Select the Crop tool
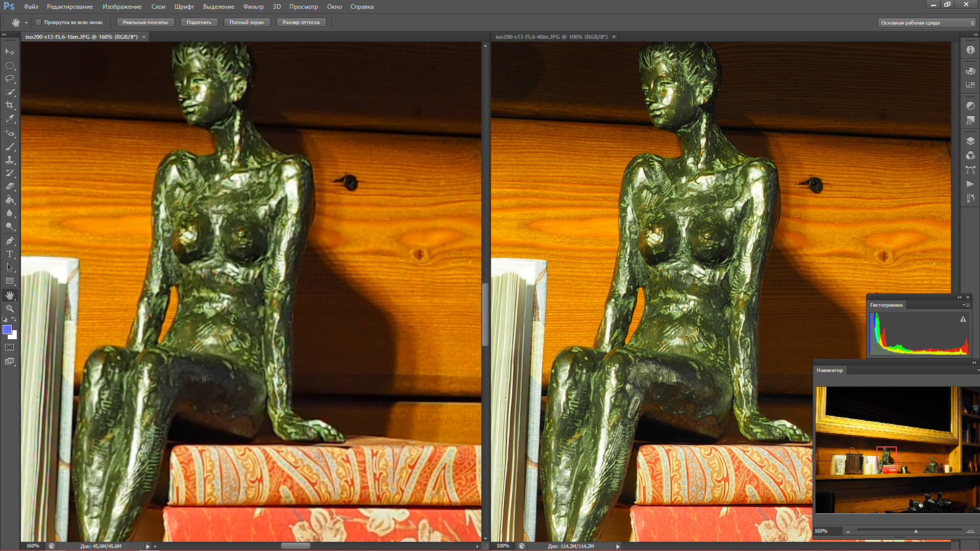The image size is (980, 551). click(x=10, y=105)
